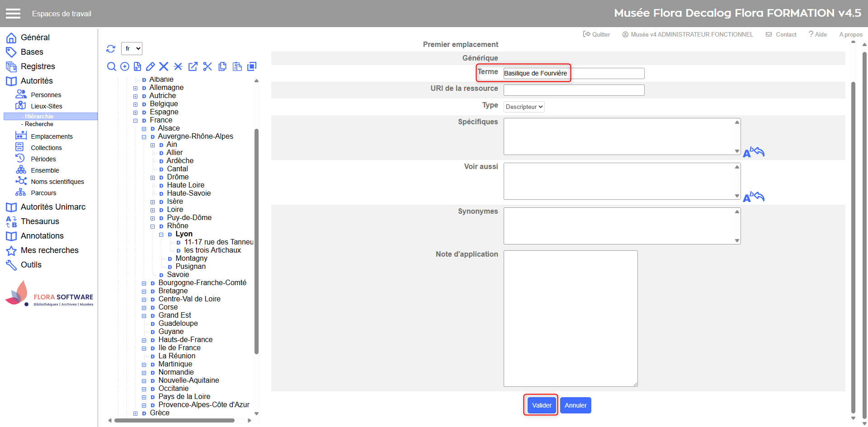Click the refresh hierarchy icon
This screenshot has width=868, height=427.
click(x=111, y=49)
